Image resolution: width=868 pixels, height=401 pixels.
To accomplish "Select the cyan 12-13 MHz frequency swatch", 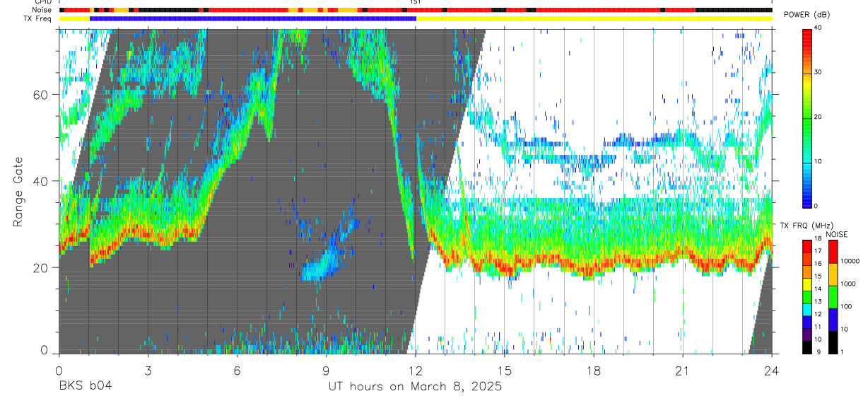I will [x=807, y=310].
